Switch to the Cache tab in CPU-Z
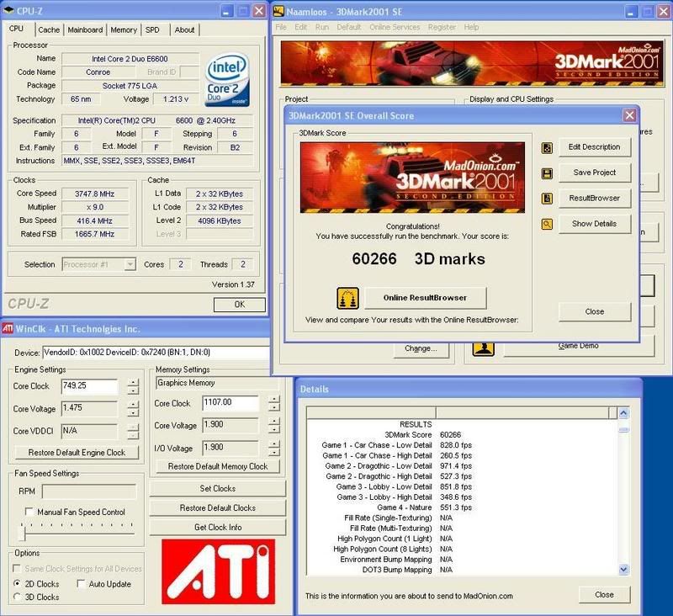This screenshot has height=616, width=673. click(x=49, y=30)
